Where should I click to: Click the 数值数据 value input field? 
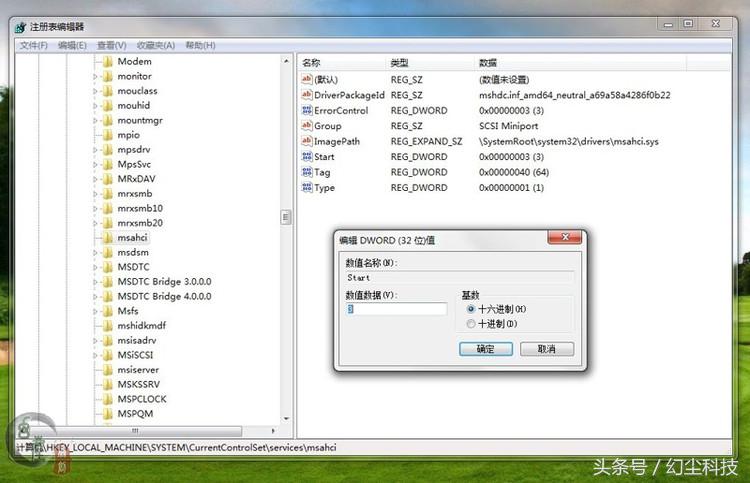click(x=396, y=309)
